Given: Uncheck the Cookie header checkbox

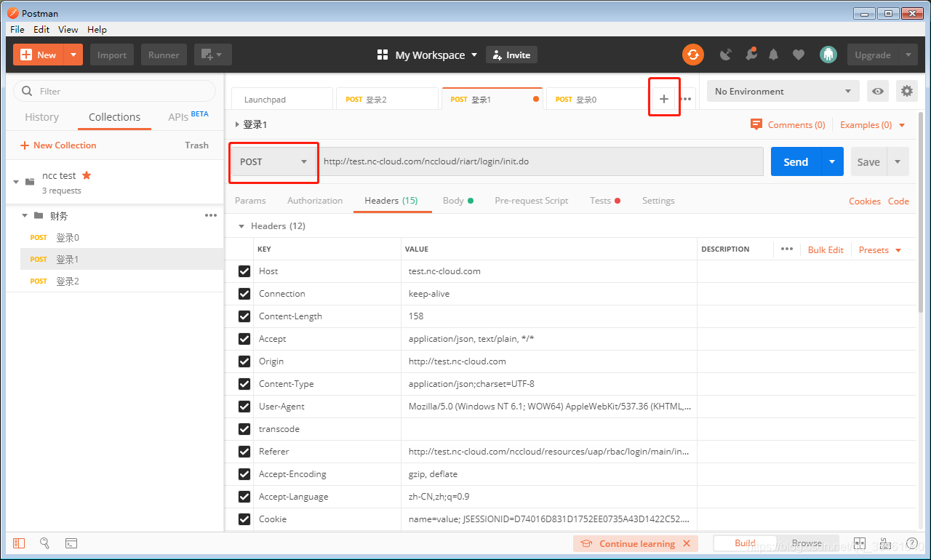Looking at the screenshot, I should (x=244, y=519).
